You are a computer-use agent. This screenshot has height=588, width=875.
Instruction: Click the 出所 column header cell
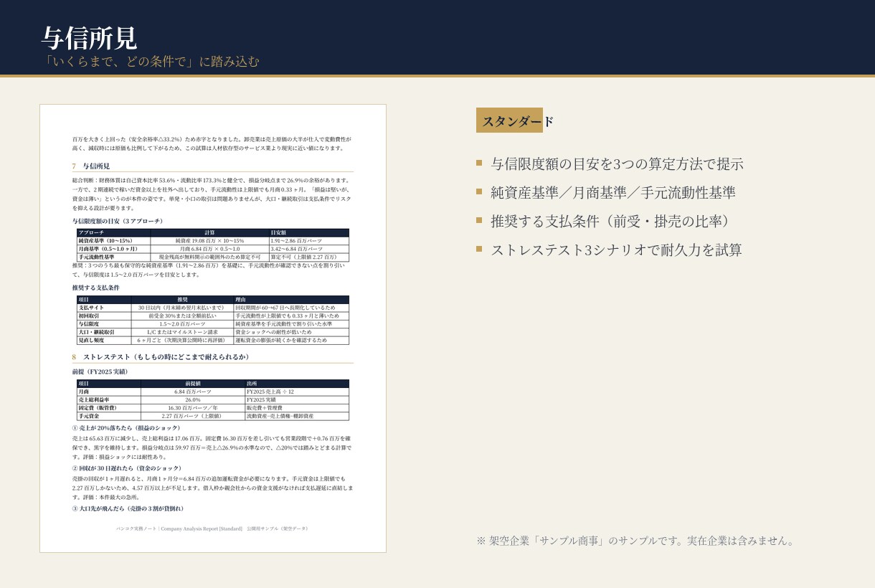(297, 384)
